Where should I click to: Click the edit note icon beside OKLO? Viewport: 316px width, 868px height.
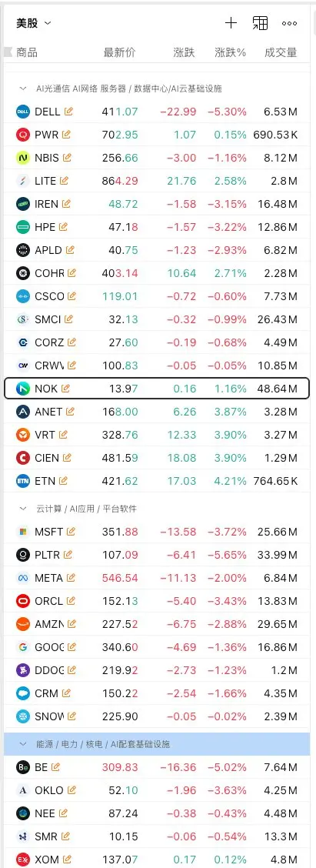(x=71, y=790)
